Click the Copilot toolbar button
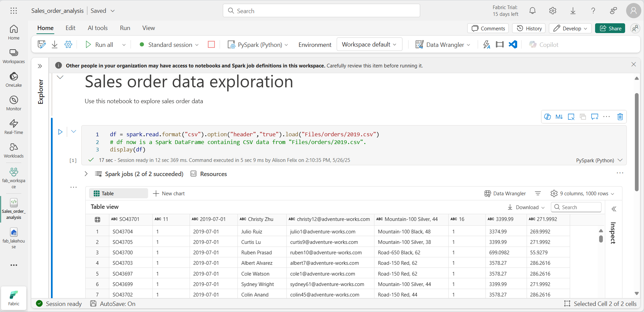 pyautogui.click(x=544, y=45)
